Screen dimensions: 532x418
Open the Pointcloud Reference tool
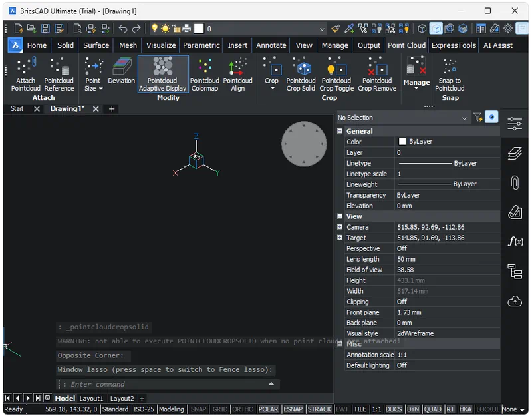(x=59, y=75)
